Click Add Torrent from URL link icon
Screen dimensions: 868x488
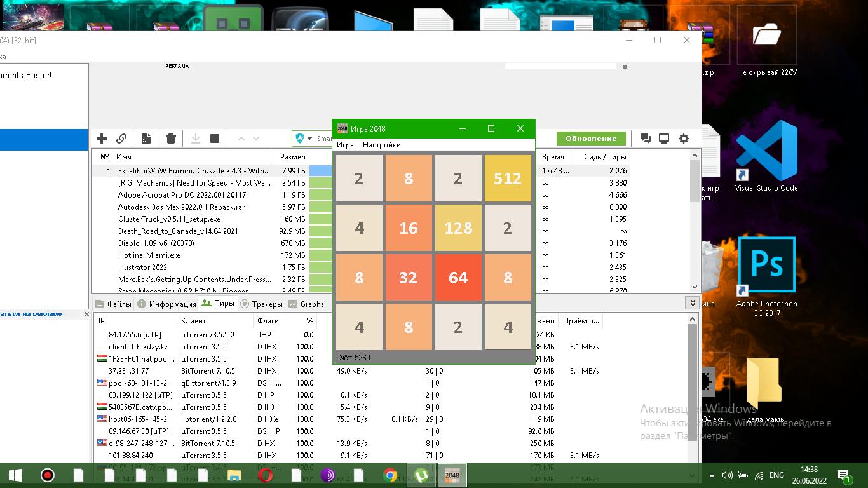121,139
